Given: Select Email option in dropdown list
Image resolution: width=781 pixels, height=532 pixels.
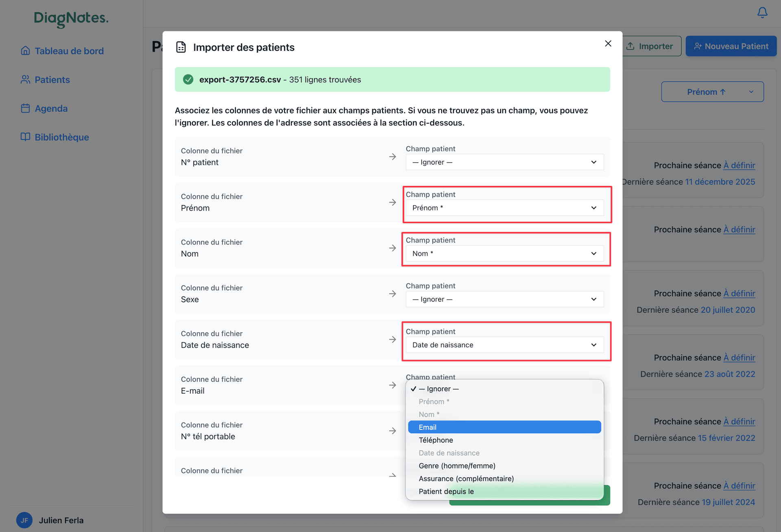Looking at the screenshot, I should click(x=504, y=427).
